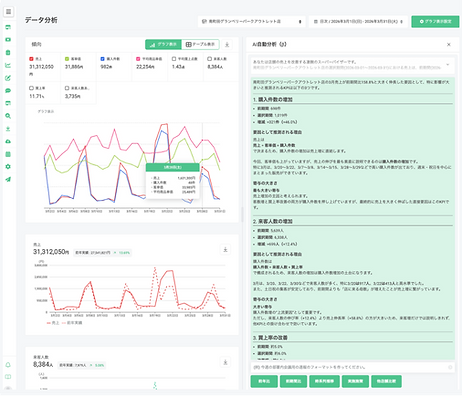Screen dimensions: 462x396
Task: Download the trends panel data
Action: pos(227,44)
